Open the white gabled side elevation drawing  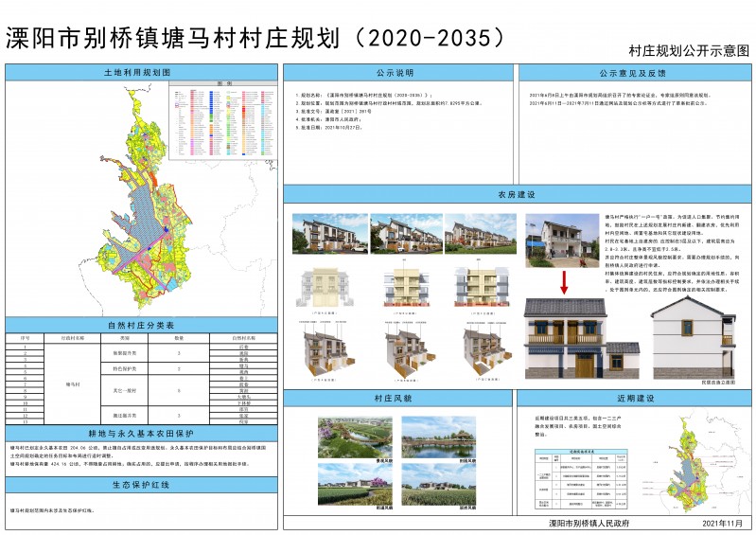pos(694,338)
